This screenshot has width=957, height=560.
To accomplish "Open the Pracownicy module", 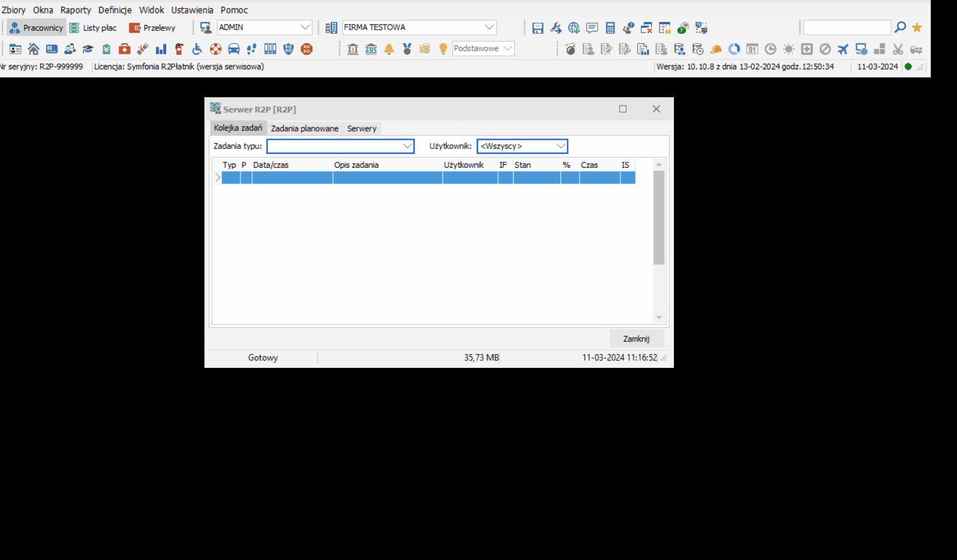I will tap(36, 27).
